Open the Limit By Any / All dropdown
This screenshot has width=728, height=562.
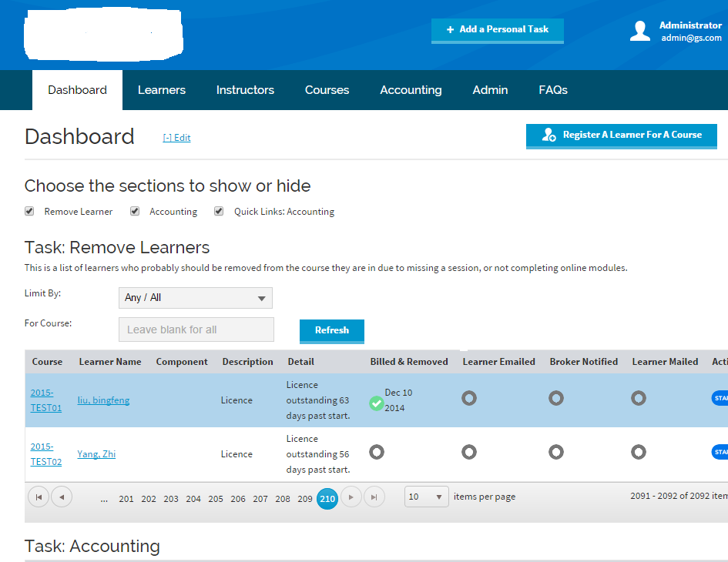tap(196, 298)
